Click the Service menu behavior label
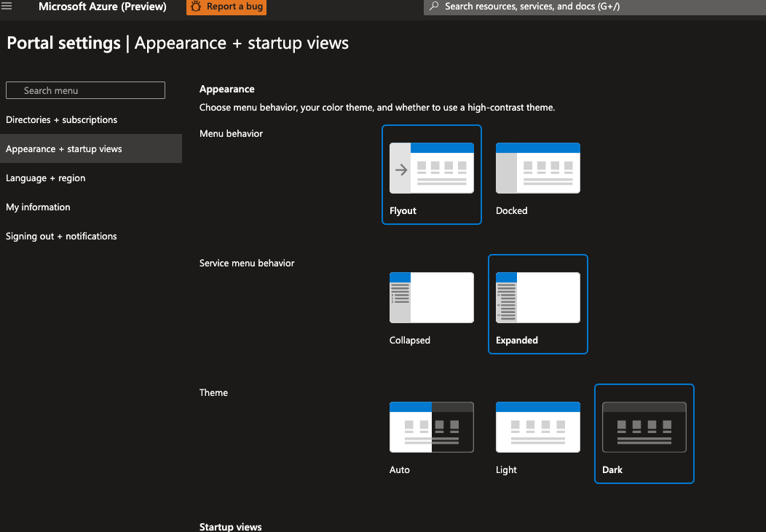The image size is (766, 532). tap(247, 263)
